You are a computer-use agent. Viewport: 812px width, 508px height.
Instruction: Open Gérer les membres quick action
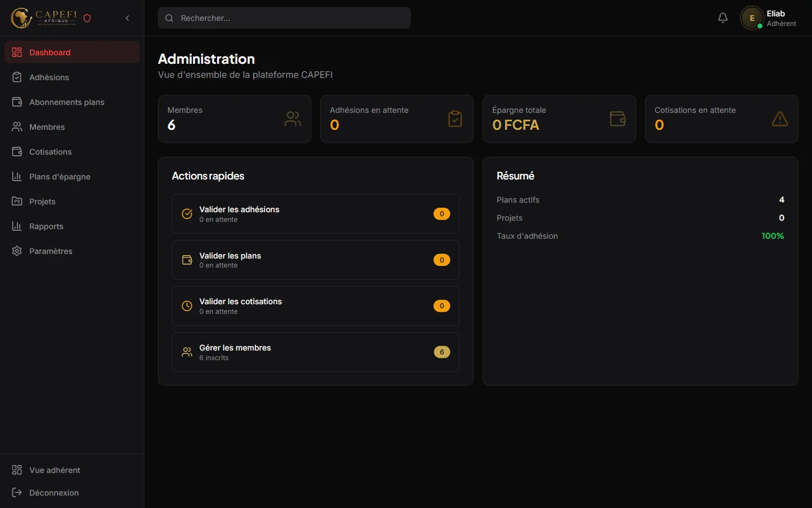tap(316, 352)
